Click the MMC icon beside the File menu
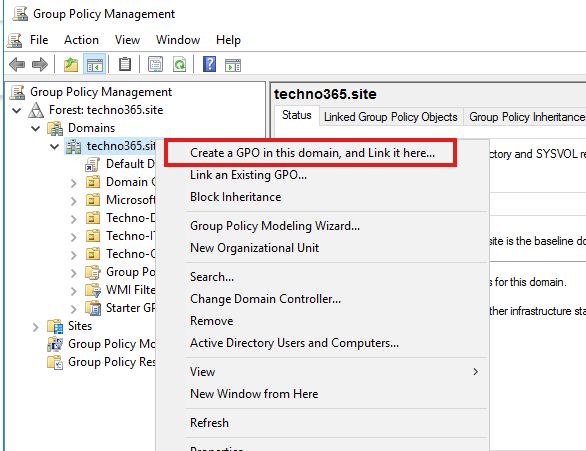Image resolution: width=586 pixels, height=451 pixels. tap(15, 40)
